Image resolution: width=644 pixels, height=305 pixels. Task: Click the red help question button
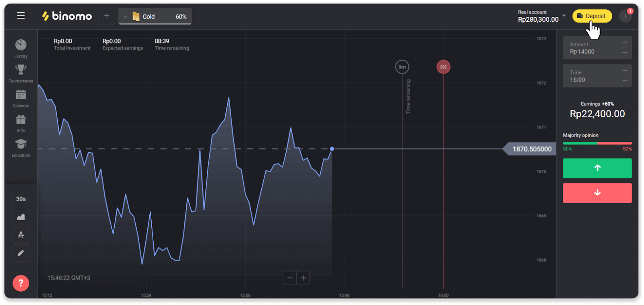21,283
